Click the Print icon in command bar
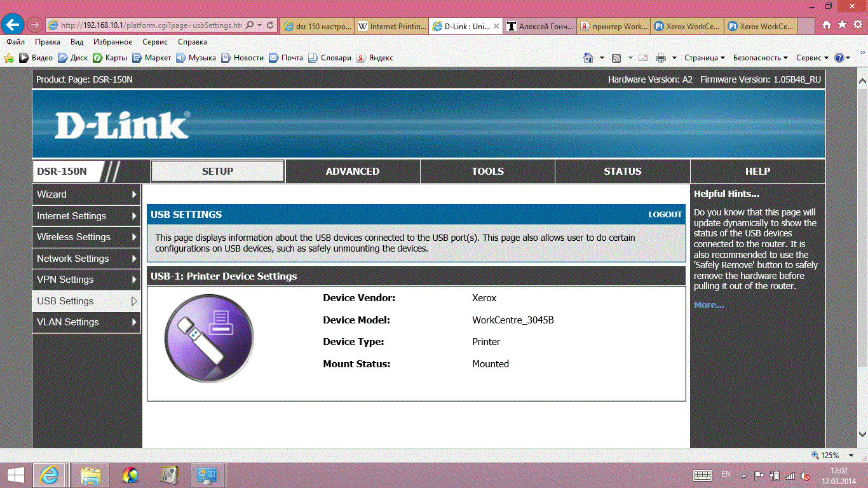The height and width of the screenshot is (488, 868). point(661,58)
